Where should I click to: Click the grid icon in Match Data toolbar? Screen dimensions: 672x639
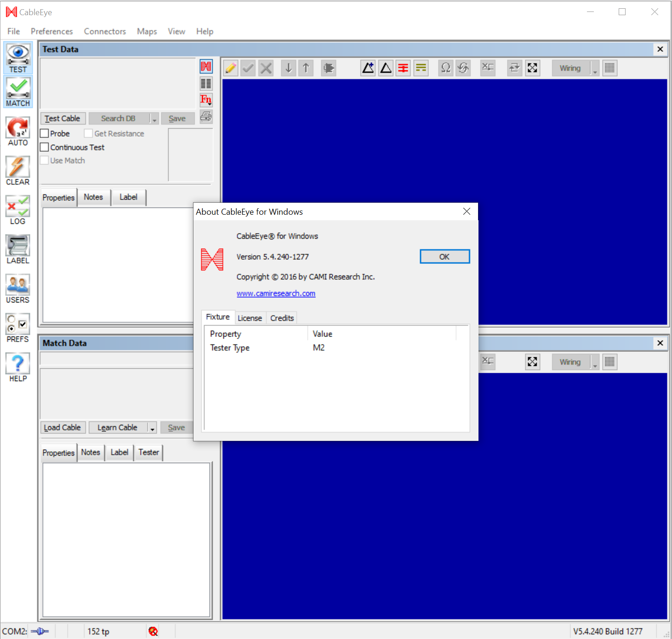pos(610,362)
